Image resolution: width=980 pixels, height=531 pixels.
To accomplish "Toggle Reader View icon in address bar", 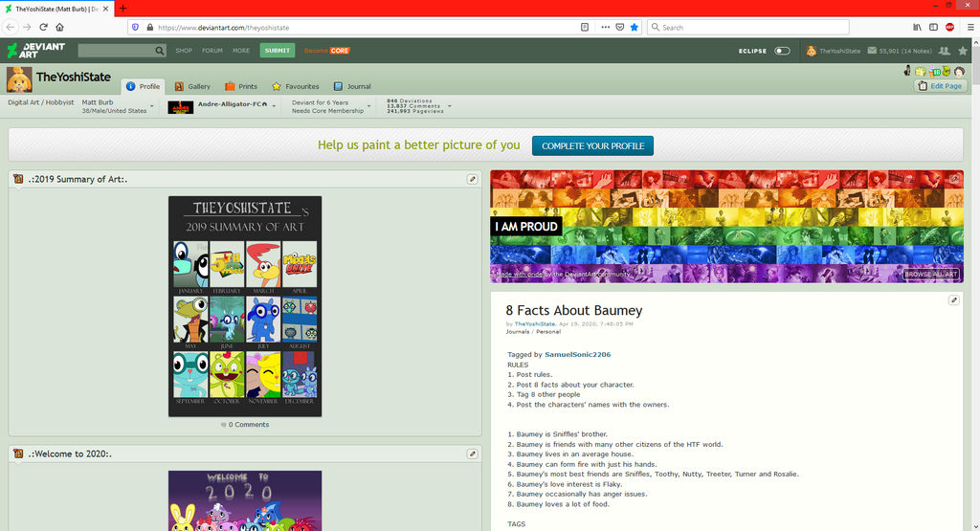I will (x=585, y=27).
